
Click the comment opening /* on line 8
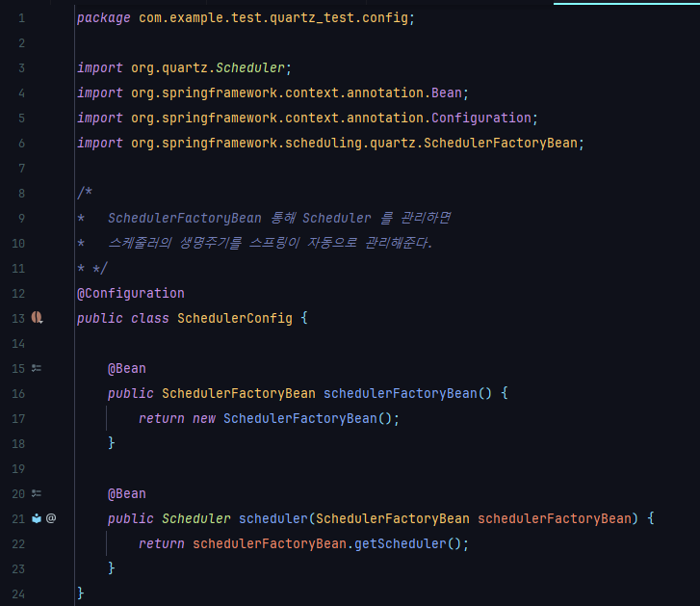tap(85, 193)
